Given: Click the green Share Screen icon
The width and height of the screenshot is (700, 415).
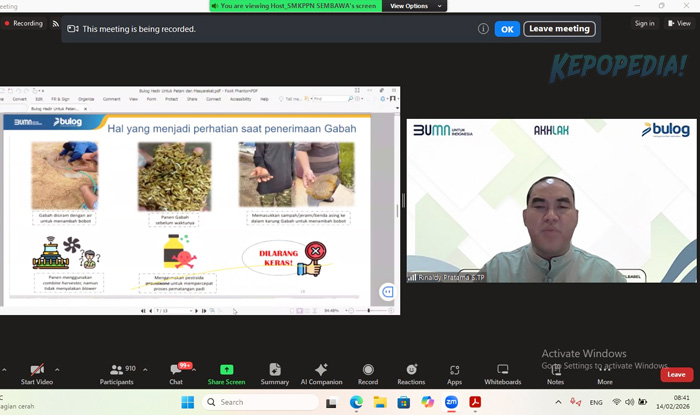Looking at the screenshot, I should tap(226, 370).
